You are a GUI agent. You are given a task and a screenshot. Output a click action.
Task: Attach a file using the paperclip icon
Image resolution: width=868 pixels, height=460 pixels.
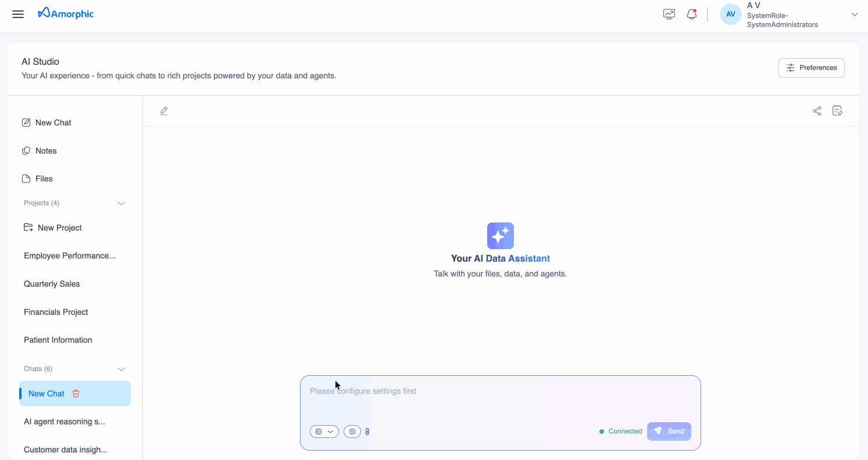367,432
